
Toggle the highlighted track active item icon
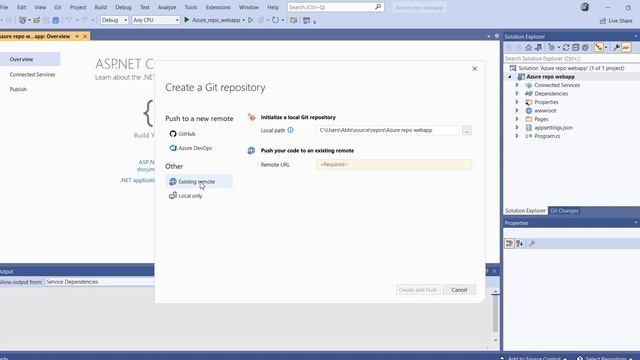tap(598, 48)
